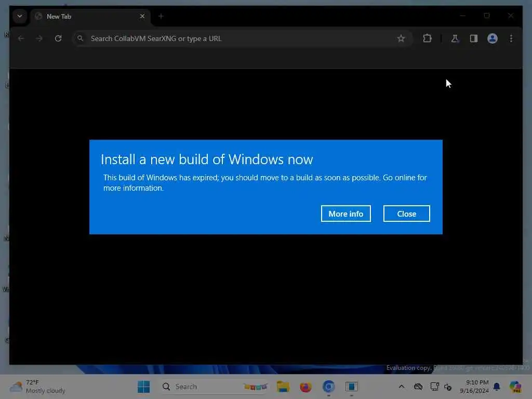Bookmark this tab with the star icon
This screenshot has height=399, width=532.
(x=401, y=38)
